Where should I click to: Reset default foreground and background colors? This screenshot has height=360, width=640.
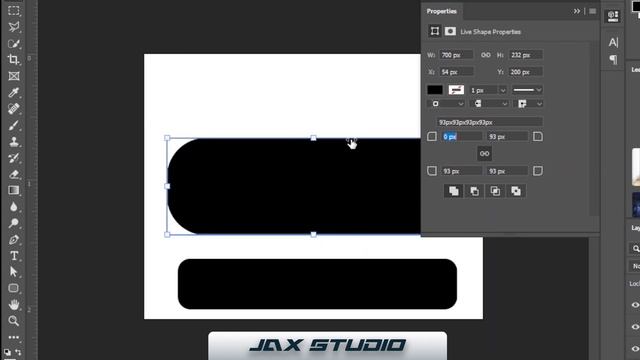click(7, 352)
